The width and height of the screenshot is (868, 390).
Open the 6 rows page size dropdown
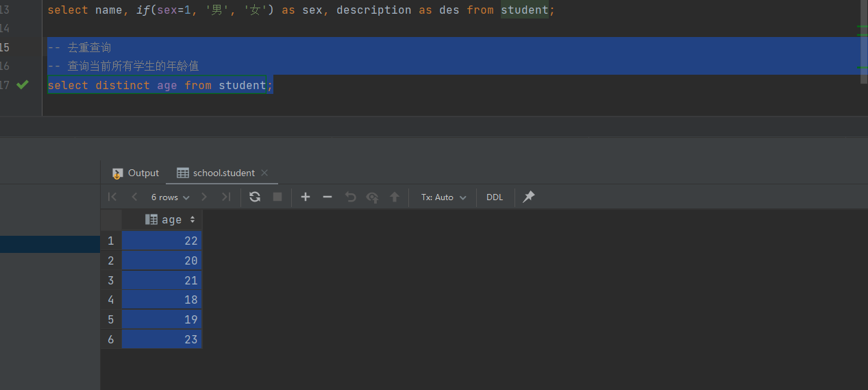(x=170, y=197)
